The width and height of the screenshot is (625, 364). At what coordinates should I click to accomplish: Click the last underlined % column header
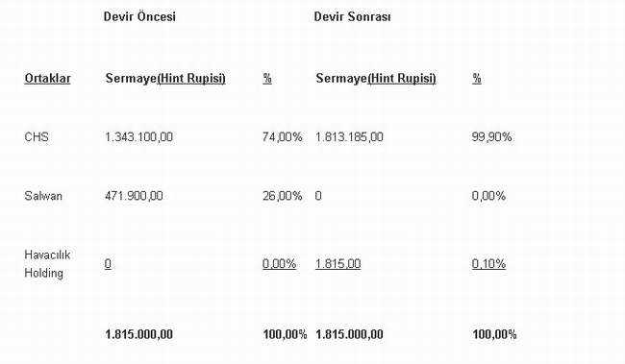pos(477,78)
